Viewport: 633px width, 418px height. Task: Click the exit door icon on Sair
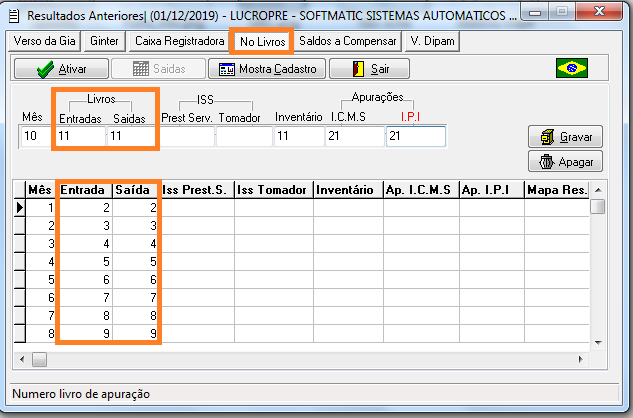[x=358, y=69]
